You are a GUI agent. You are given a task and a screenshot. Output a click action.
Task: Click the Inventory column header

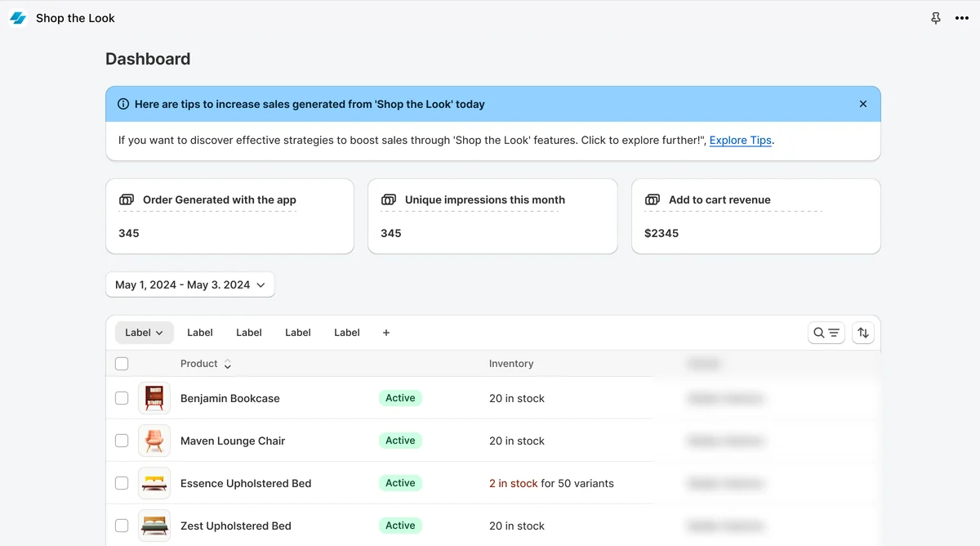pyautogui.click(x=511, y=364)
